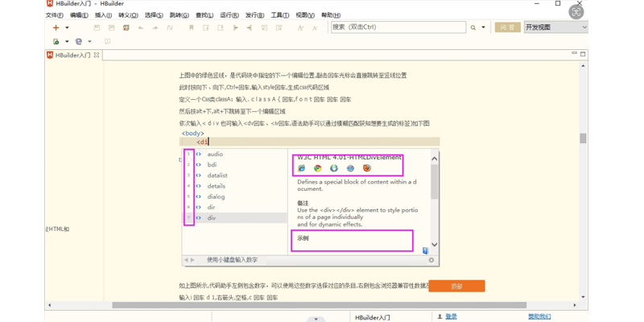
Task: Select div in the code assist list
Action: (x=211, y=218)
